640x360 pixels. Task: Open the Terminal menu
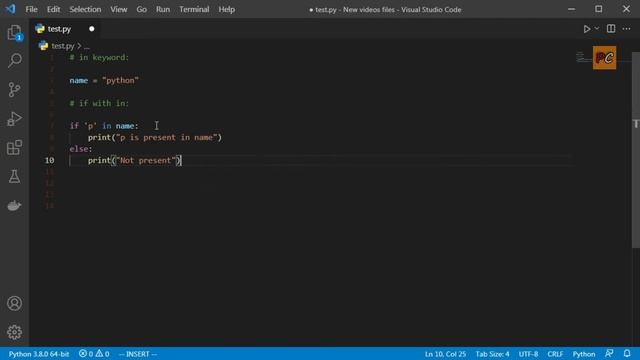point(194,9)
